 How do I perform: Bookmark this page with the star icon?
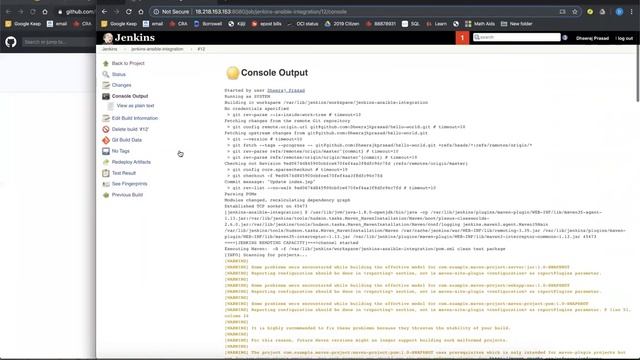[x=575, y=12]
